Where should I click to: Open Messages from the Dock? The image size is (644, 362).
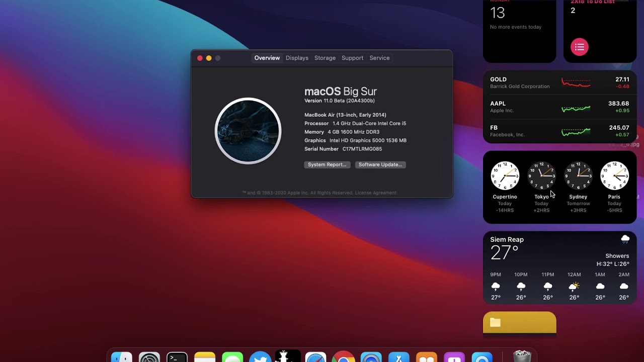pos(232,357)
